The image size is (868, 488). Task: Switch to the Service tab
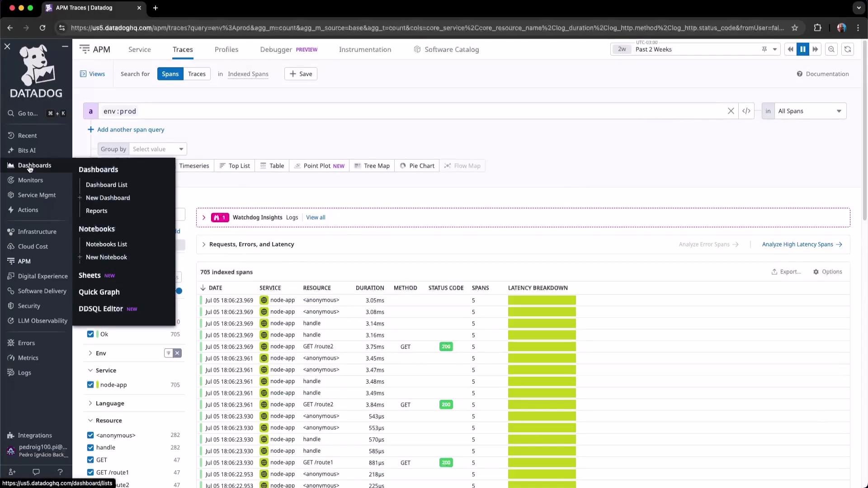coord(139,50)
